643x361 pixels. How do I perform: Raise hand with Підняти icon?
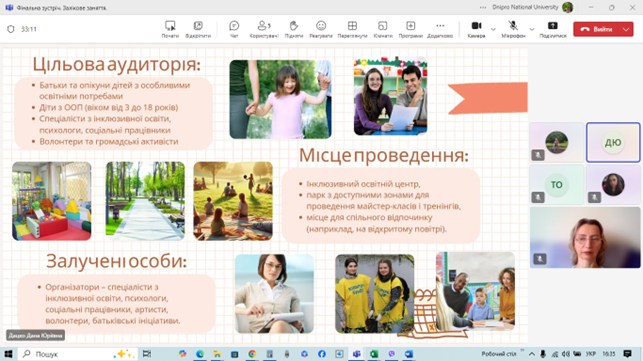(294, 29)
